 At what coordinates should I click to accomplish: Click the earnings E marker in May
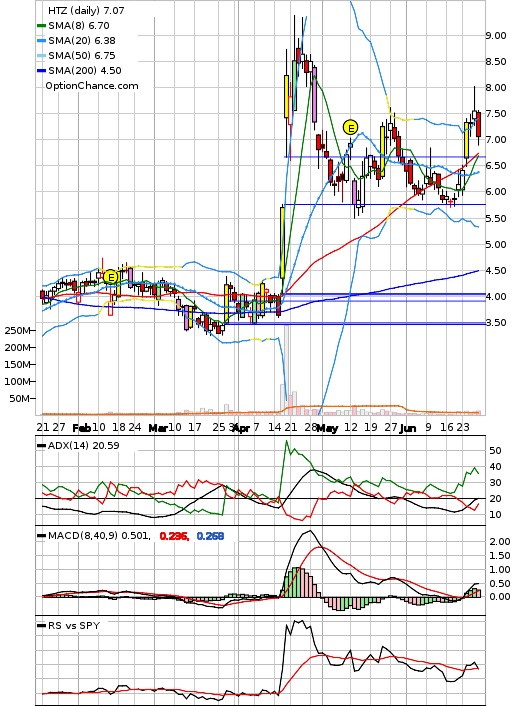350,127
